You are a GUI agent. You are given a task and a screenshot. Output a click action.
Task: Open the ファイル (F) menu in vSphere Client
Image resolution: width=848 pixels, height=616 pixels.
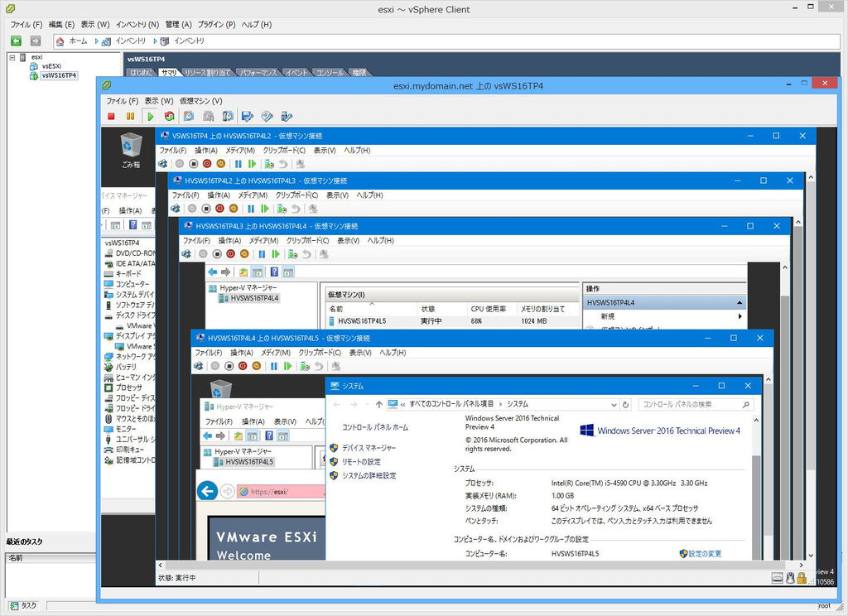[26, 24]
